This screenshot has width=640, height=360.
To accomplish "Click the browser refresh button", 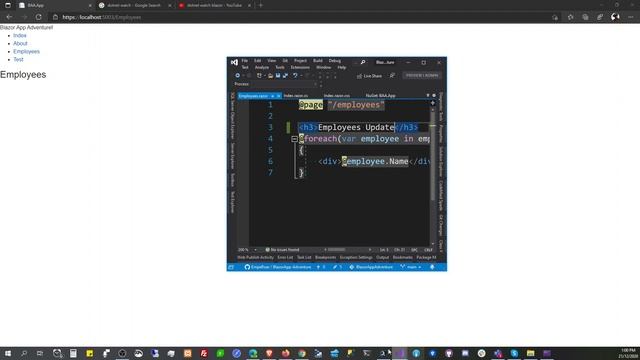I will [x=38, y=17].
